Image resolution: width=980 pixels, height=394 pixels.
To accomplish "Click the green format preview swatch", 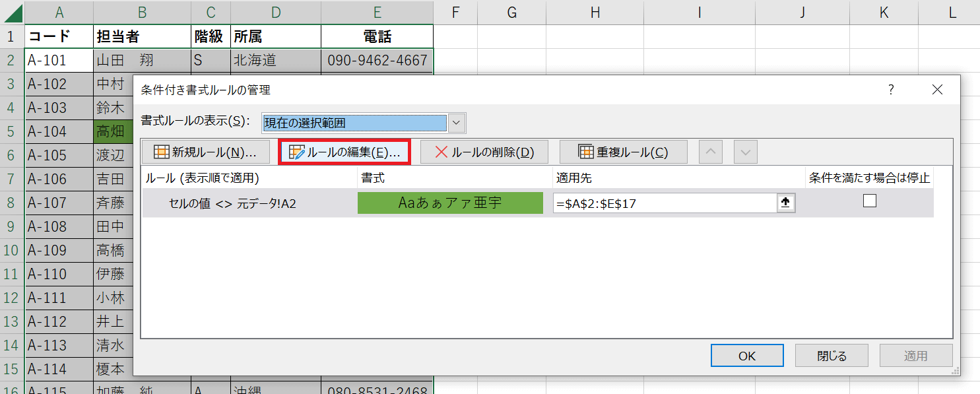I will click(450, 203).
